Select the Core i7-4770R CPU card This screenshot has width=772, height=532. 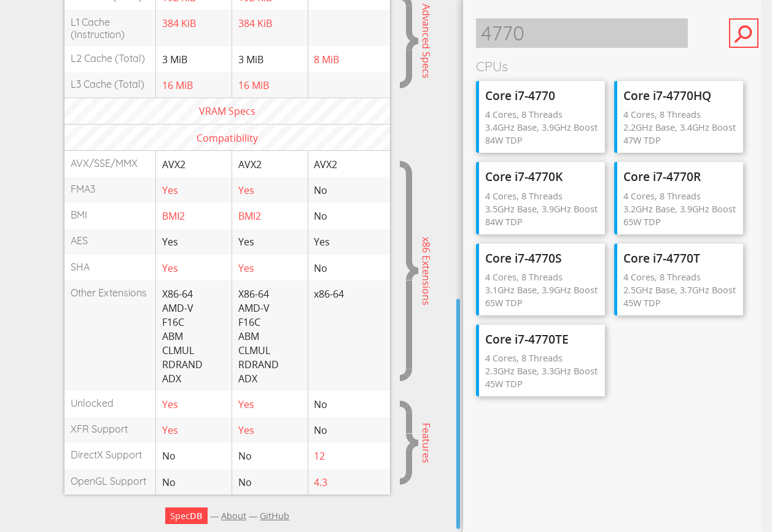coord(679,198)
